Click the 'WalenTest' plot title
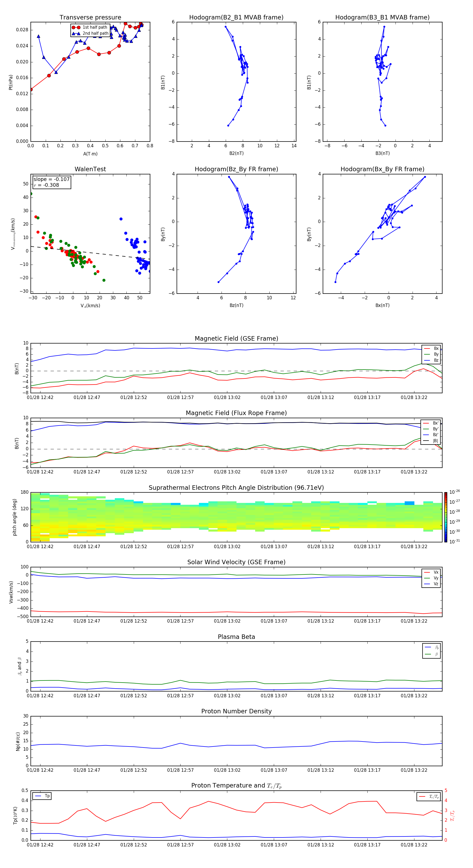 [x=90, y=169]
